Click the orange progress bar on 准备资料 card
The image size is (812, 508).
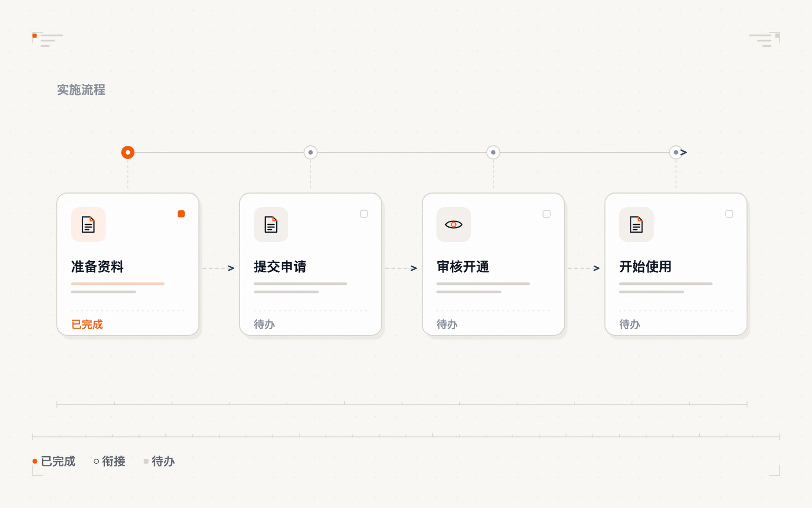[x=118, y=283]
